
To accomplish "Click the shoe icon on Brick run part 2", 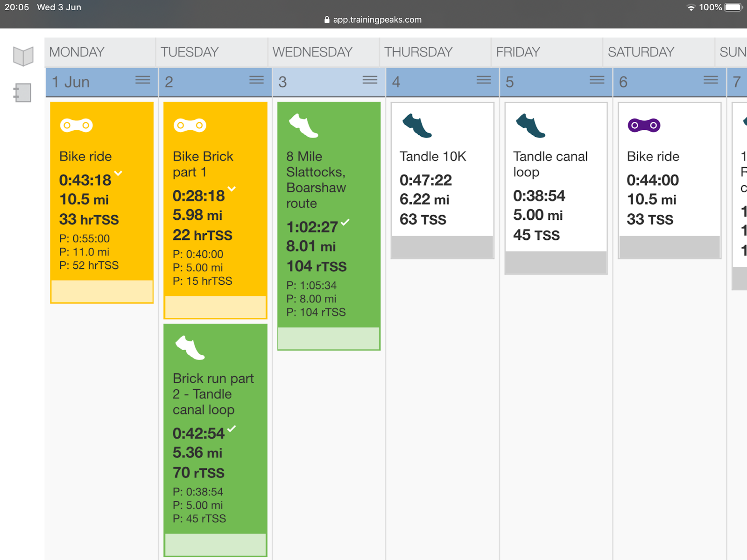I will 190,348.
